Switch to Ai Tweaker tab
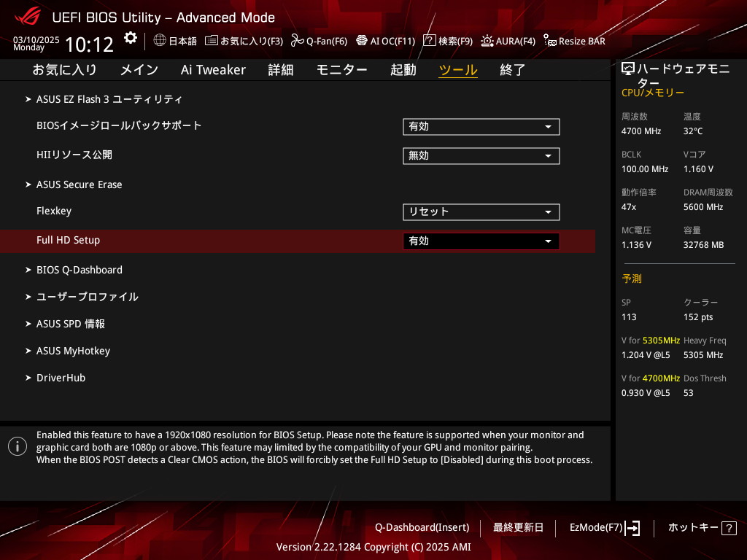 point(213,70)
